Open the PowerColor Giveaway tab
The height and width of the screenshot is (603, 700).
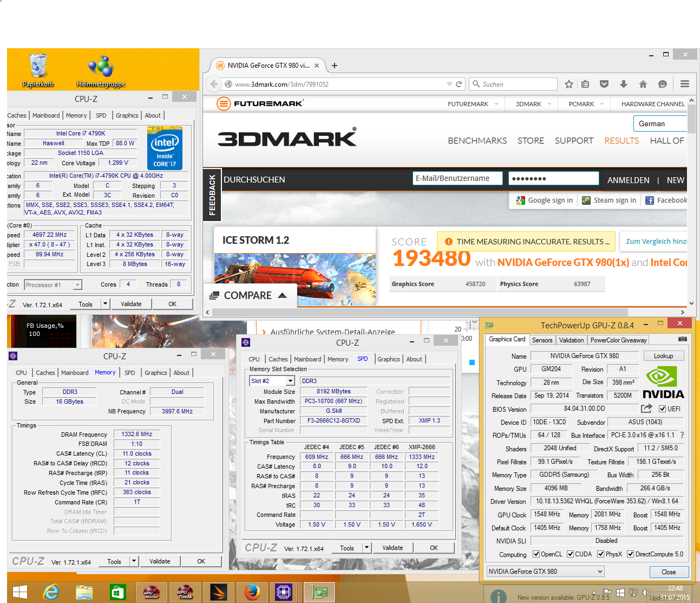618,340
